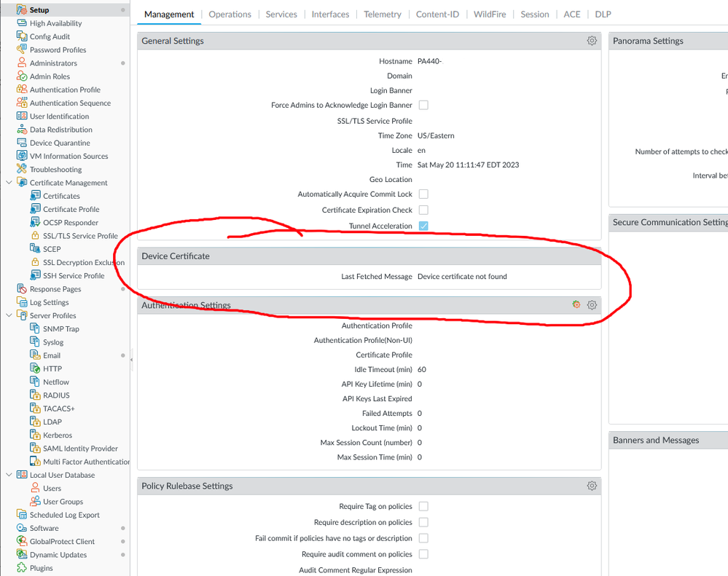
Task: Click the Troubleshooting wrench icon
Action: pyautogui.click(x=21, y=169)
